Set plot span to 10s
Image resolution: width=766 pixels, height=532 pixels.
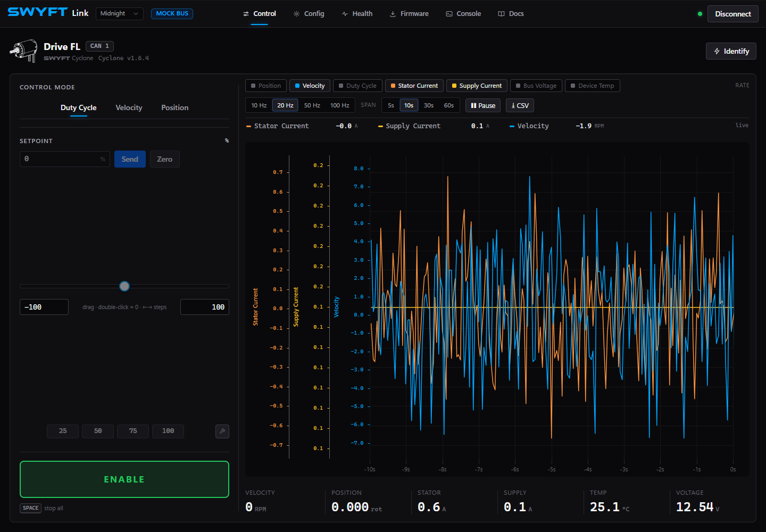(x=409, y=105)
